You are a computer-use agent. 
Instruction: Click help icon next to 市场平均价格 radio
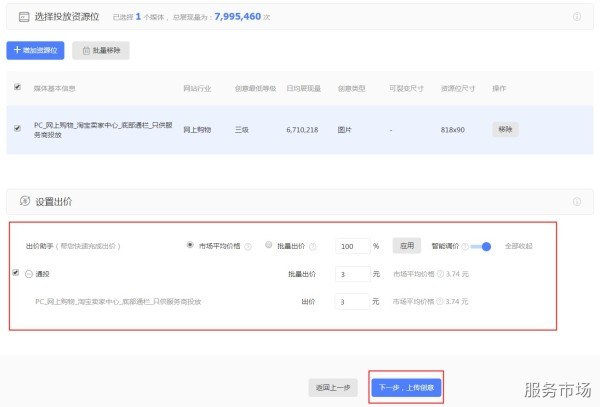point(248,246)
